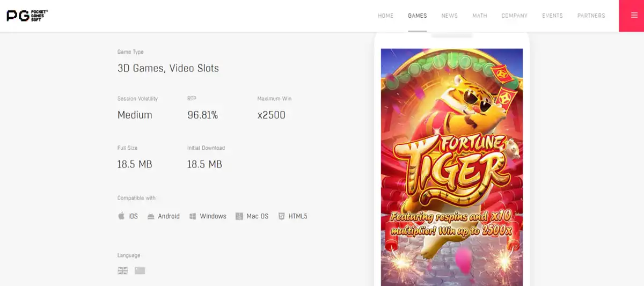This screenshot has width=644, height=286.
Task: Click the 'Medium' volatility value
Action: 135,115
